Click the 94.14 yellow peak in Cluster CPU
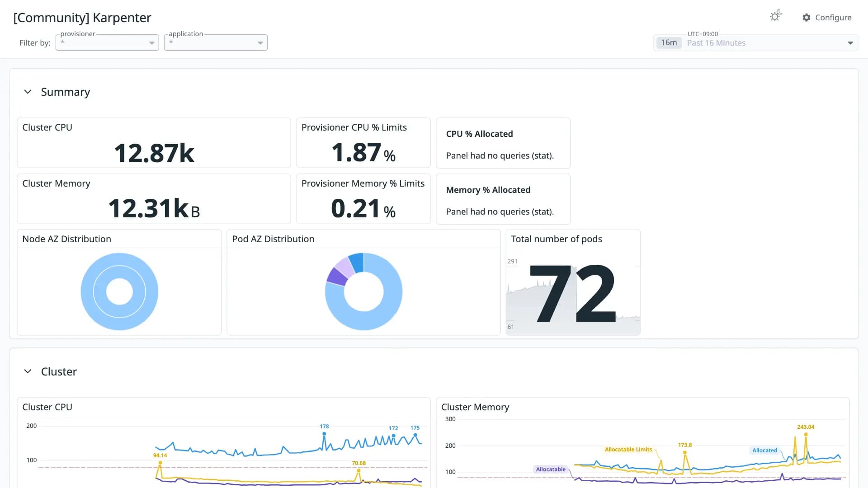 160,463
